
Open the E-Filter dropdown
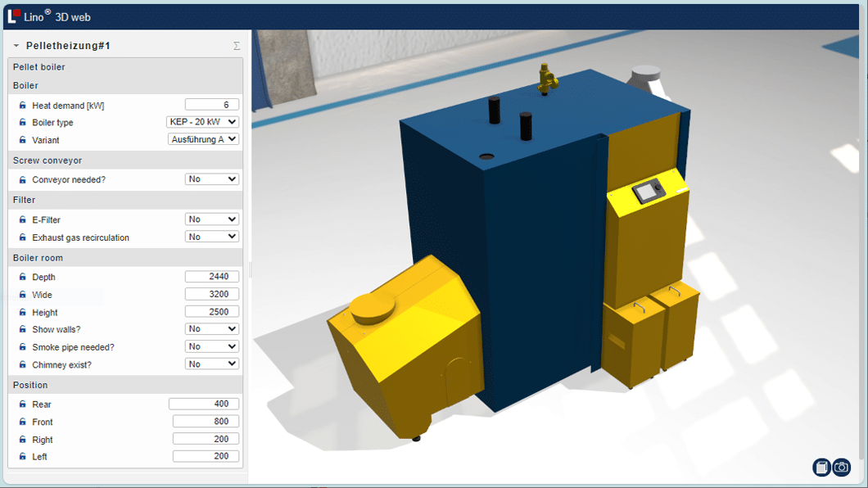click(212, 219)
